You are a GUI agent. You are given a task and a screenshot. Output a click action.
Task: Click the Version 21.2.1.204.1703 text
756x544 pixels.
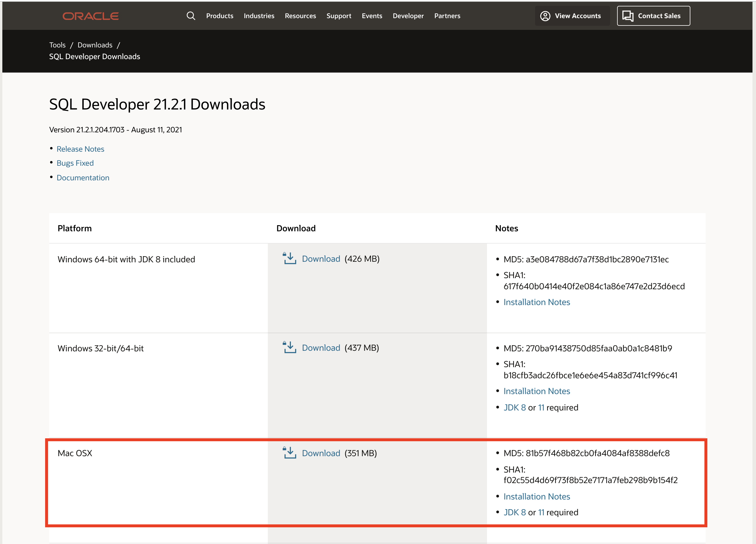pyautogui.click(x=87, y=130)
